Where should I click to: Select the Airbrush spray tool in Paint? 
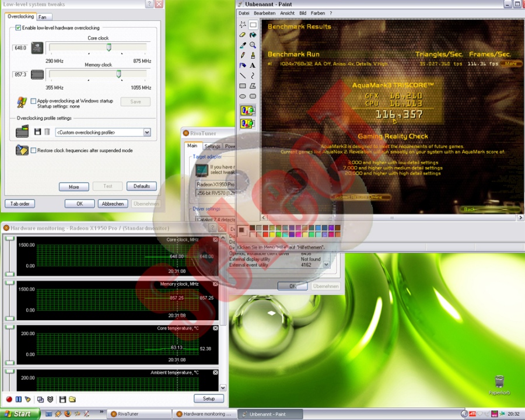[x=243, y=65]
